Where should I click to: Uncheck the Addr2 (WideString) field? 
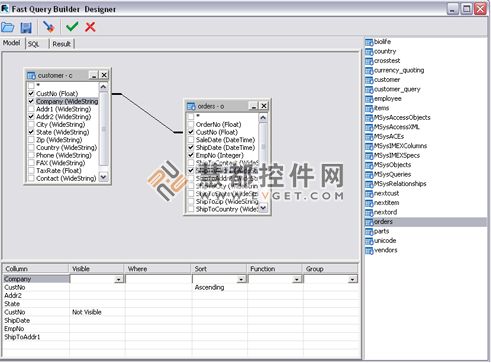pyautogui.click(x=31, y=117)
